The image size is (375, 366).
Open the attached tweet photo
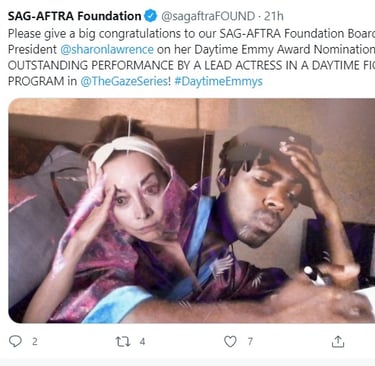(x=192, y=211)
